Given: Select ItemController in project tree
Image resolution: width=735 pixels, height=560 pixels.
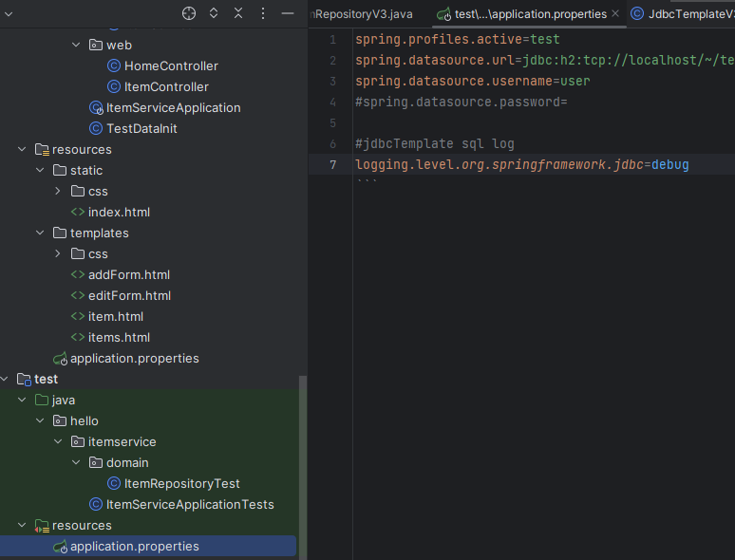Looking at the screenshot, I should pyautogui.click(x=166, y=86).
